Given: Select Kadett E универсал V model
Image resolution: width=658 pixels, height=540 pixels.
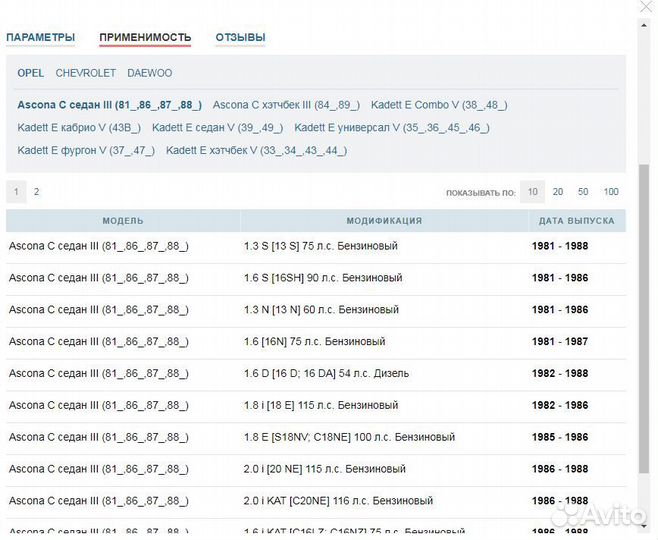Looking at the screenshot, I should pos(392,128).
